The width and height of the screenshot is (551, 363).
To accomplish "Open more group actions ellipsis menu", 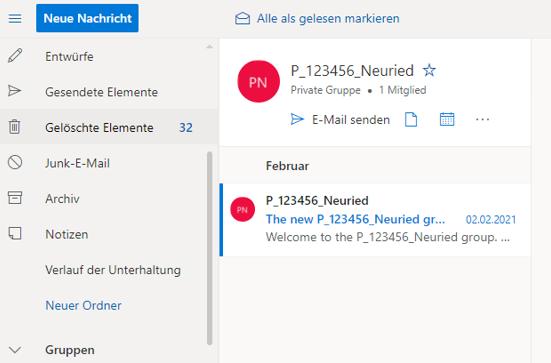I will pos(482,119).
